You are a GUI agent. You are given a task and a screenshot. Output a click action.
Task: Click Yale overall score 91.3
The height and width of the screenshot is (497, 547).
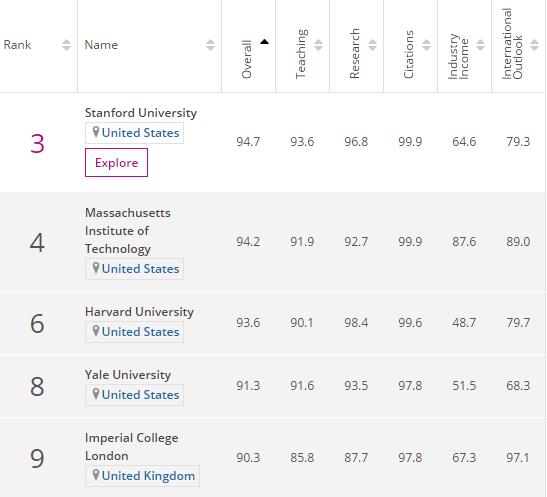click(248, 385)
